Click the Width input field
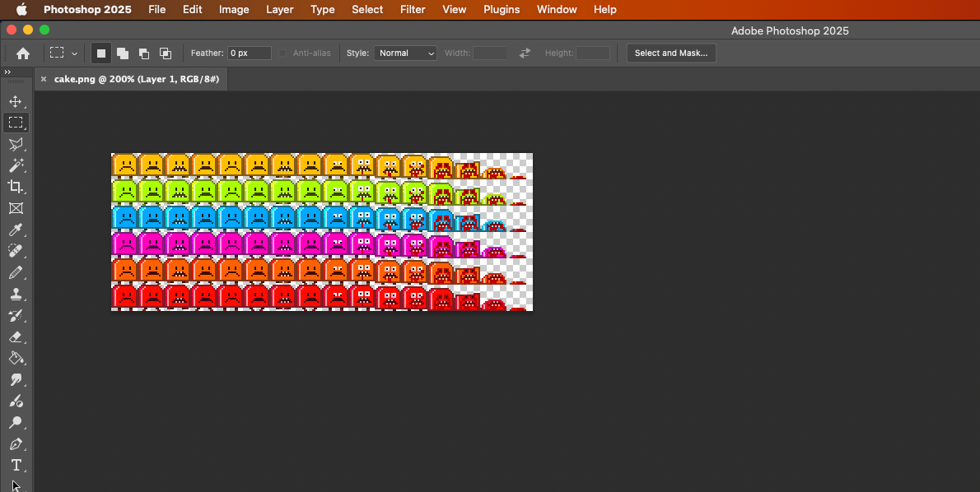The image size is (980, 492). coord(489,53)
